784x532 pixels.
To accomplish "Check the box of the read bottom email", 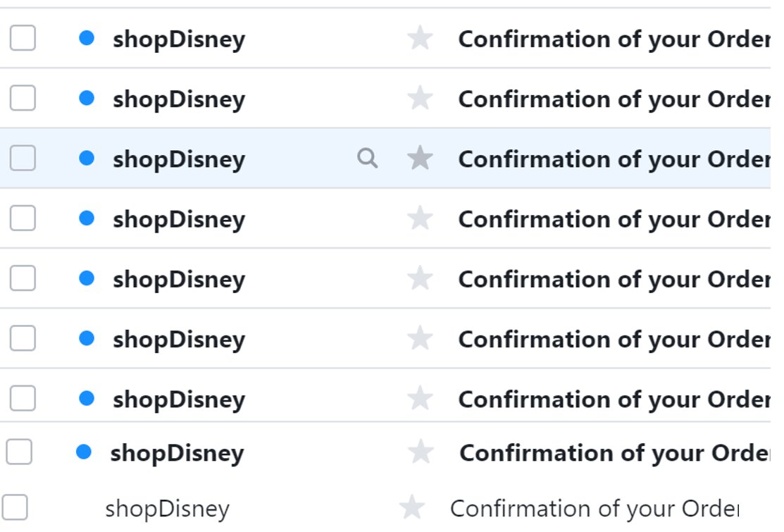I will pyautogui.click(x=15, y=507).
